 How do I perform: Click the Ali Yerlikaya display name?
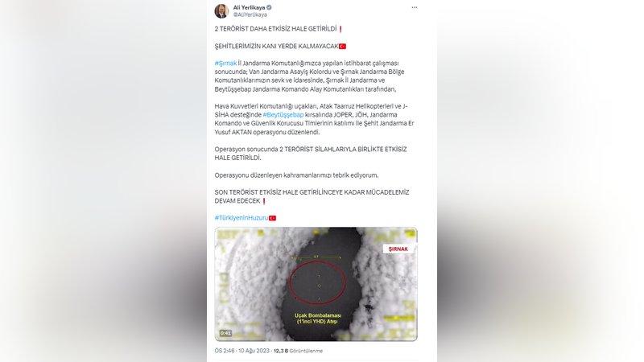249,7
